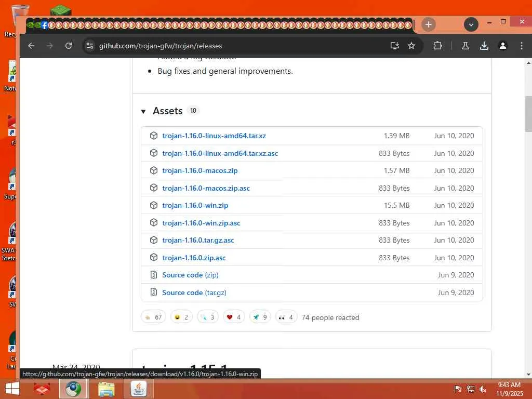Click the Action Center flag tray icon

click(x=457, y=389)
